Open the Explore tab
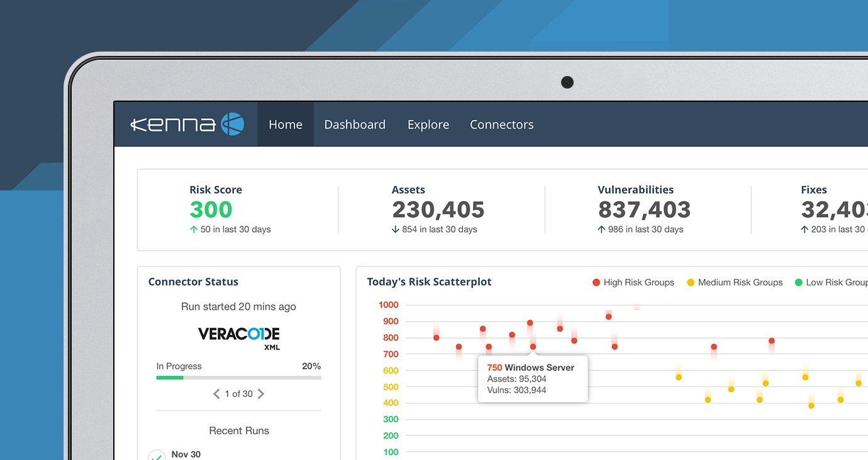 tap(428, 124)
